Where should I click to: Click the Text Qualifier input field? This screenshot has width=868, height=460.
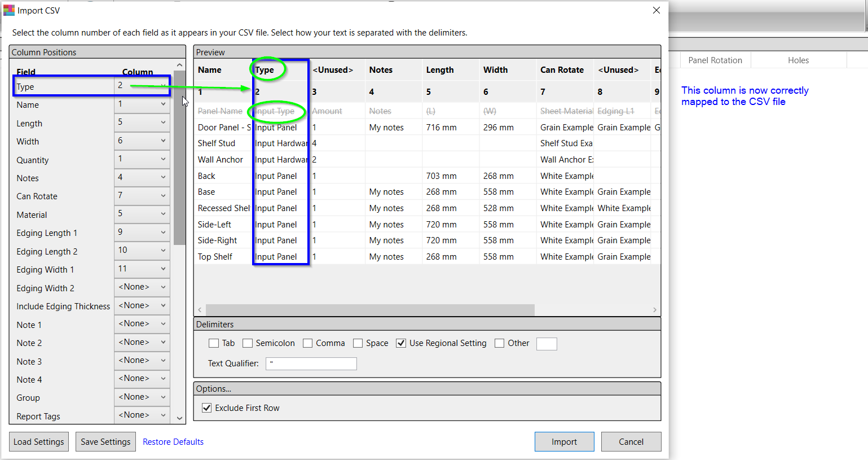tap(311, 363)
